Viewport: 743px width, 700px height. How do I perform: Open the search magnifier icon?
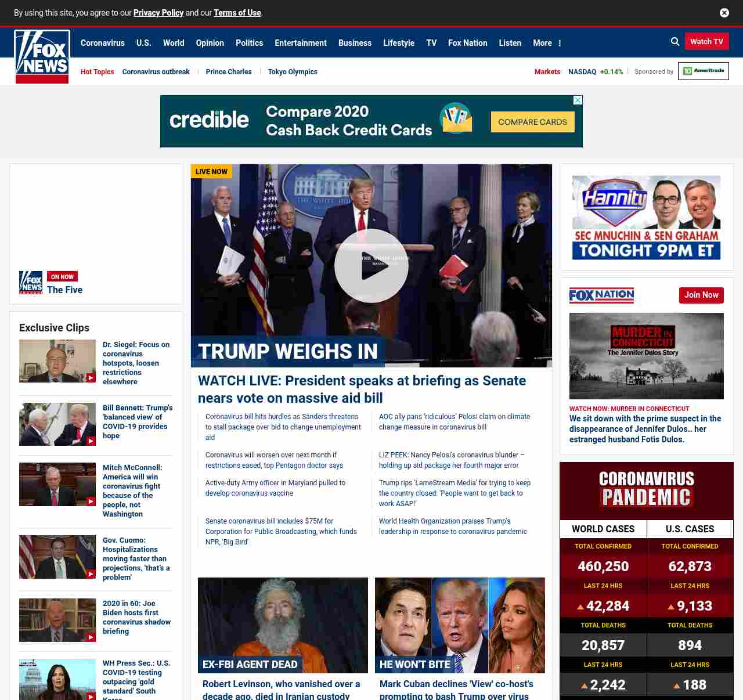(x=675, y=42)
